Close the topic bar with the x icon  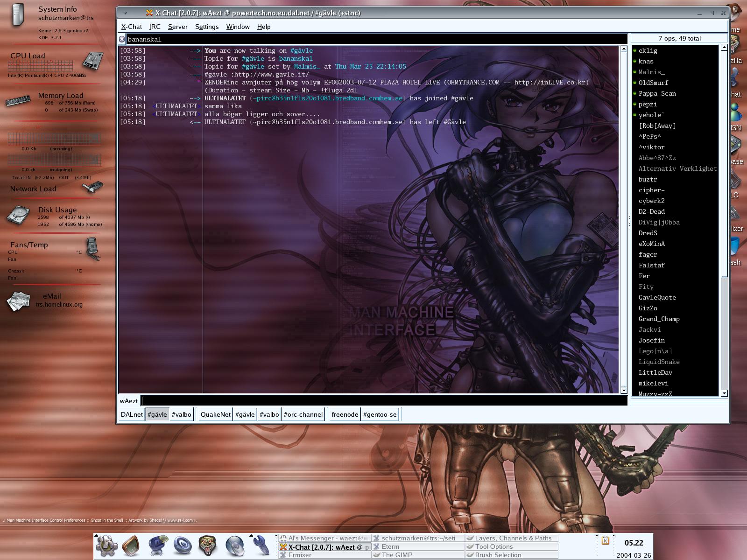point(122,39)
